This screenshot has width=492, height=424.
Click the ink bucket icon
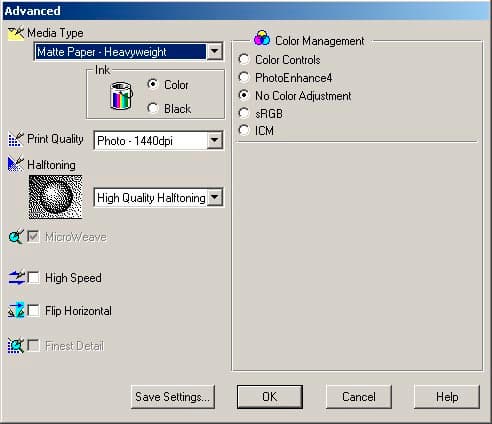click(121, 96)
